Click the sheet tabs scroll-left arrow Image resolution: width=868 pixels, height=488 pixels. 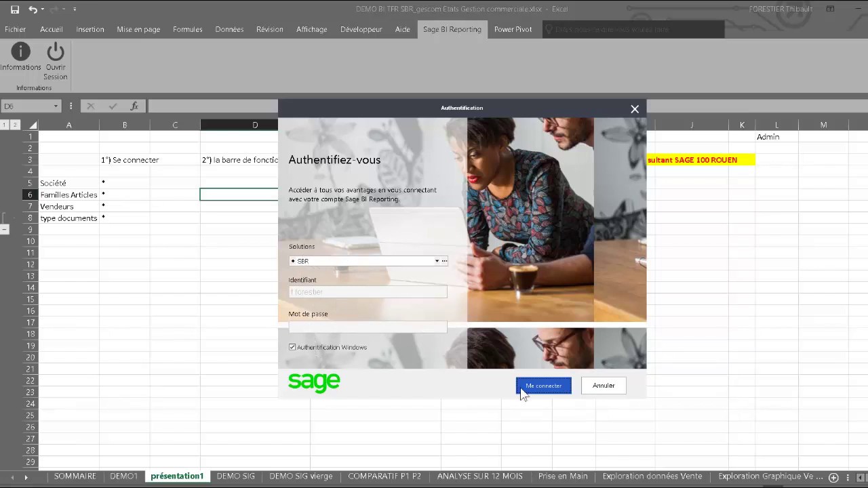coord(12,477)
